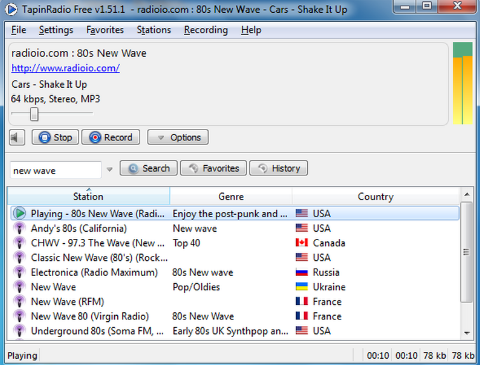Screen dimensions: 480x365
Task: Click 'Early 80s UK Synthpop' genre cell
Action: [230, 331]
